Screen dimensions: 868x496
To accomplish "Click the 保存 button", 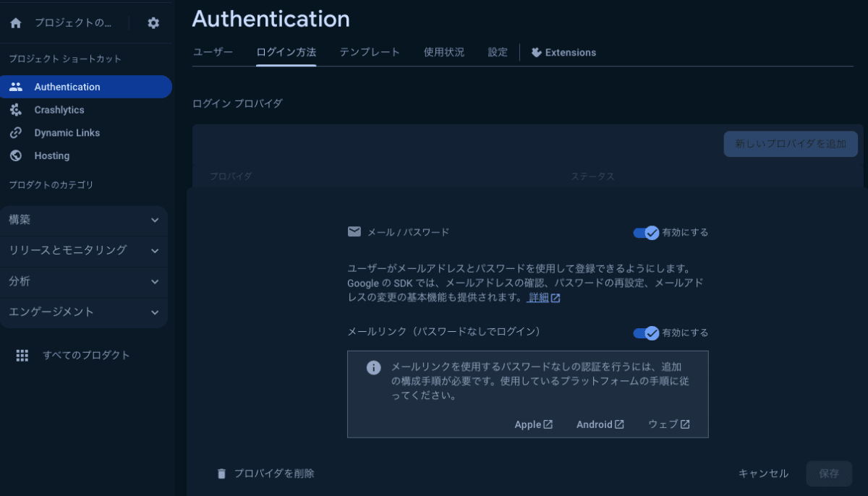I will click(x=829, y=474).
